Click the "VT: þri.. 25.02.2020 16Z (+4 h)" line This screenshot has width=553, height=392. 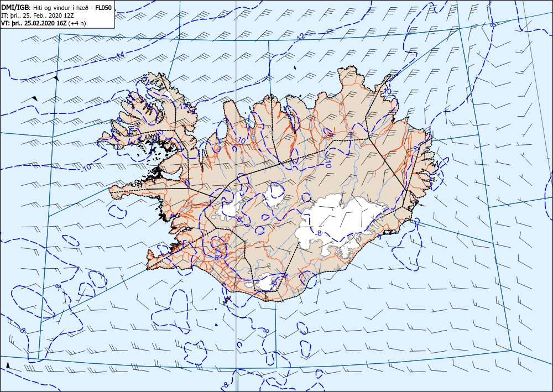(44, 23)
